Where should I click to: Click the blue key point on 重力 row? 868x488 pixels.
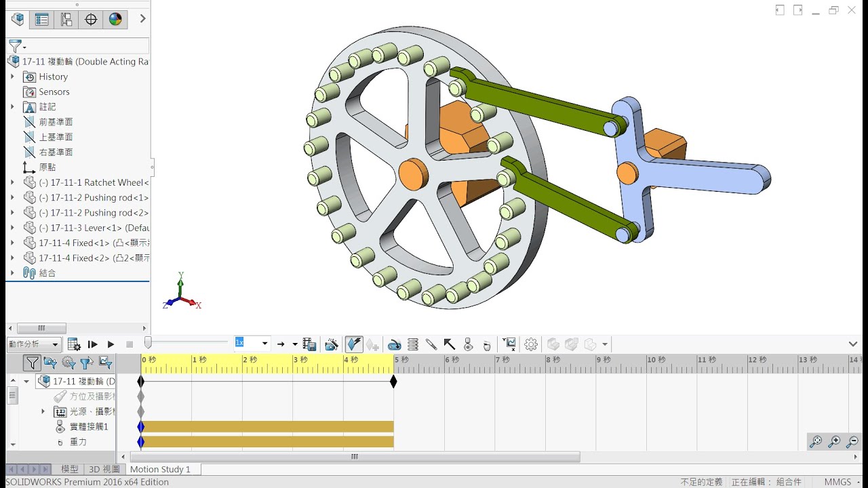click(x=141, y=442)
